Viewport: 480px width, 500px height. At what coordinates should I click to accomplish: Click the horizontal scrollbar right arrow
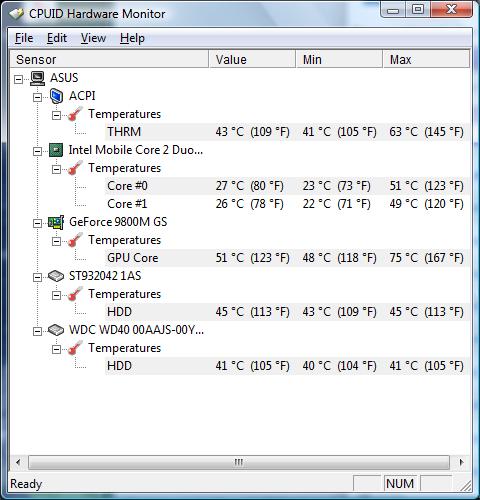click(x=461, y=462)
